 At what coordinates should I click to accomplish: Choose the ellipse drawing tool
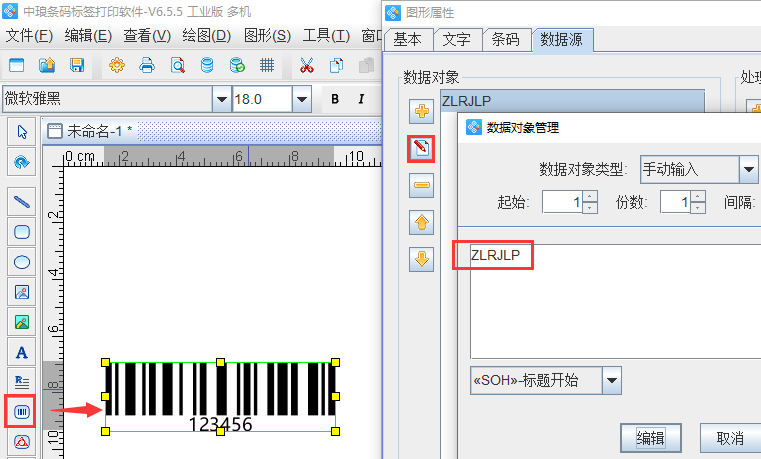tap(22, 262)
